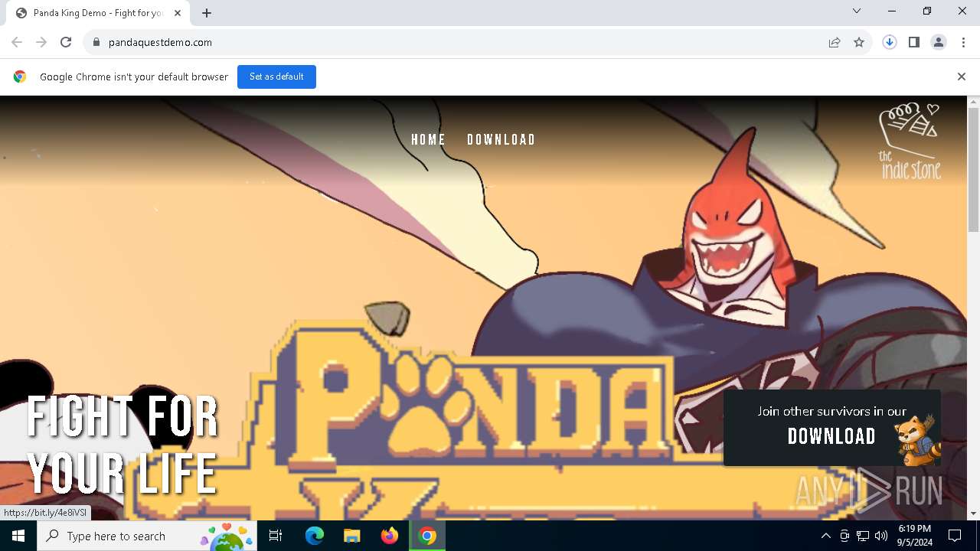
Task: Open the notification center icon
Action: pos(955,536)
